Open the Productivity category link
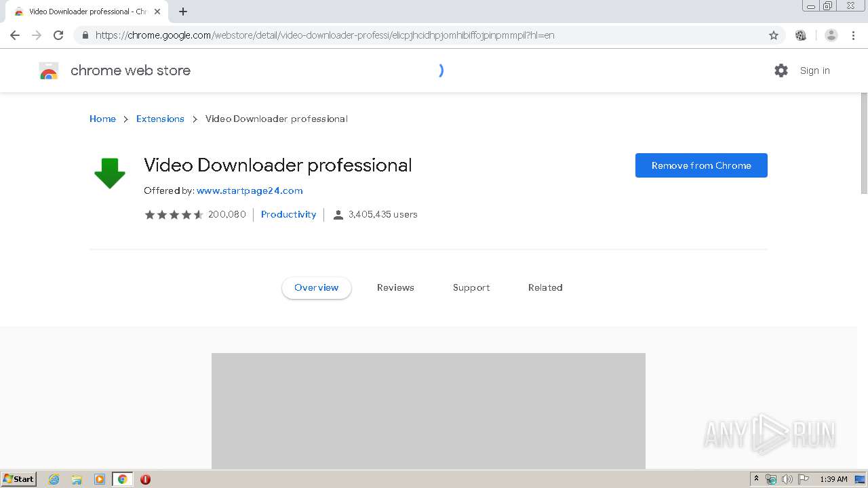This screenshot has height=488, width=868. point(288,214)
